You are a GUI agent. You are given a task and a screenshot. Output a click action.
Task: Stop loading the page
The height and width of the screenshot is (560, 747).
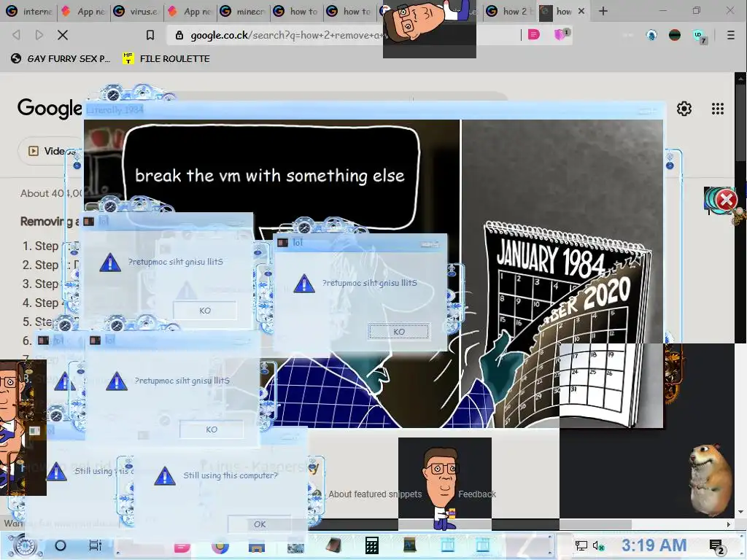tap(63, 35)
